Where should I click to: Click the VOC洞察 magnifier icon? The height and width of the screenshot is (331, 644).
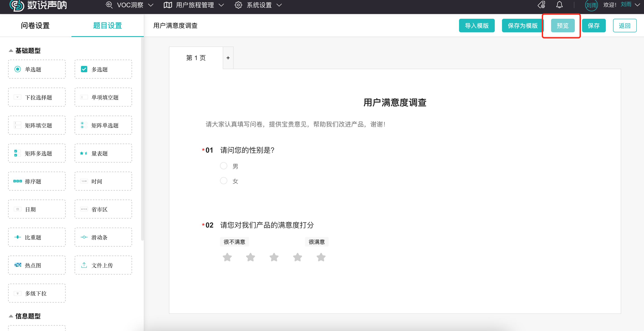[109, 5]
